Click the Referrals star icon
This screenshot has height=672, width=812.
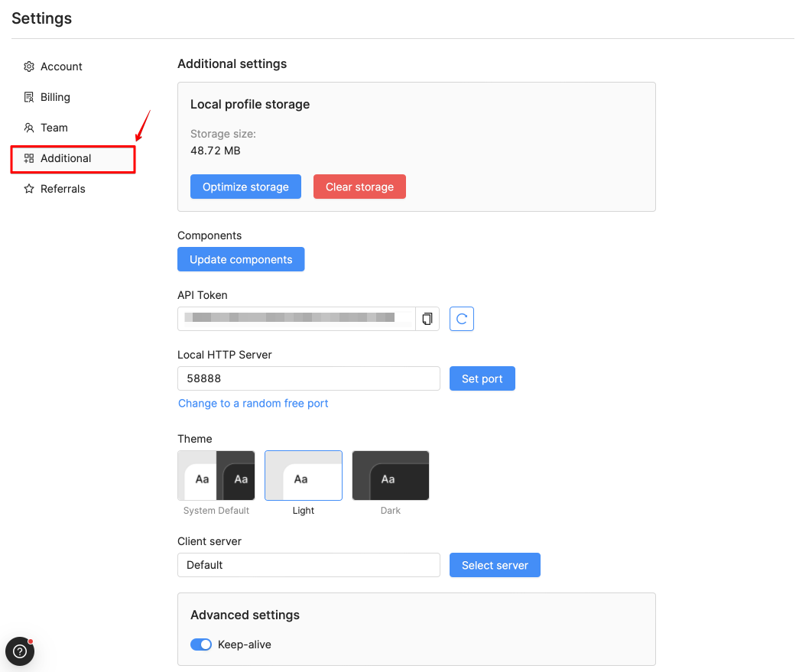[29, 189]
